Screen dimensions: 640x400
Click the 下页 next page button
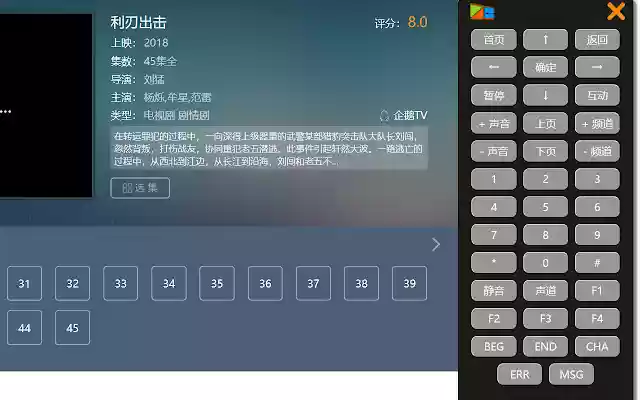point(545,151)
